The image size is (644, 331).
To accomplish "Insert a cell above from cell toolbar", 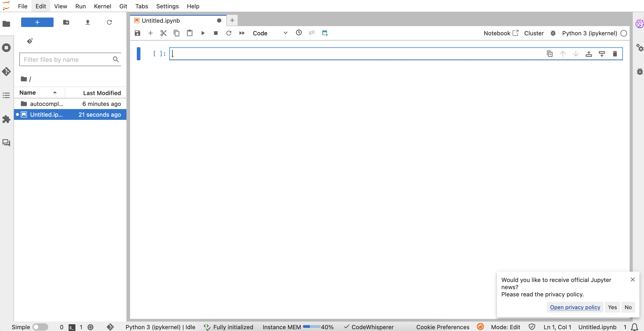I will 589,54.
